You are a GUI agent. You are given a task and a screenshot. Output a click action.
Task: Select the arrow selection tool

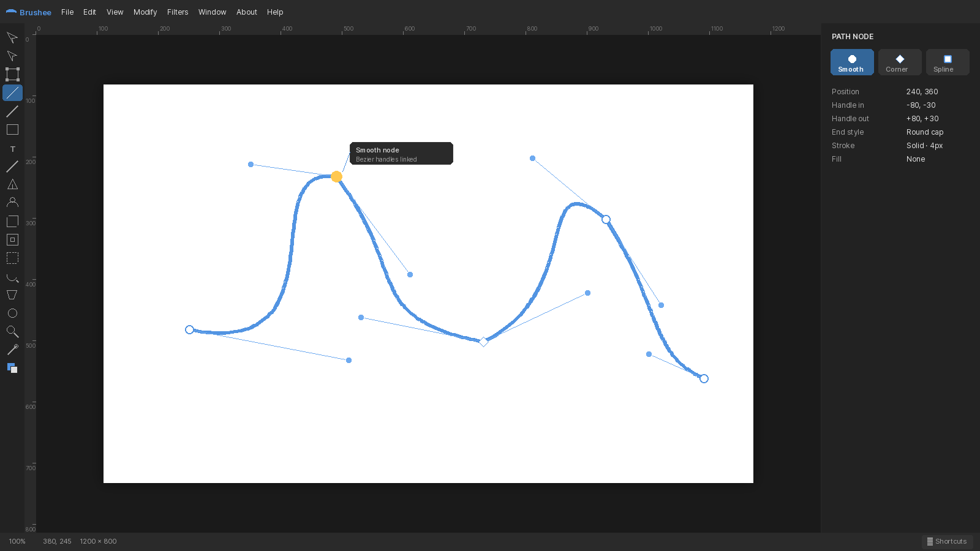12,38
